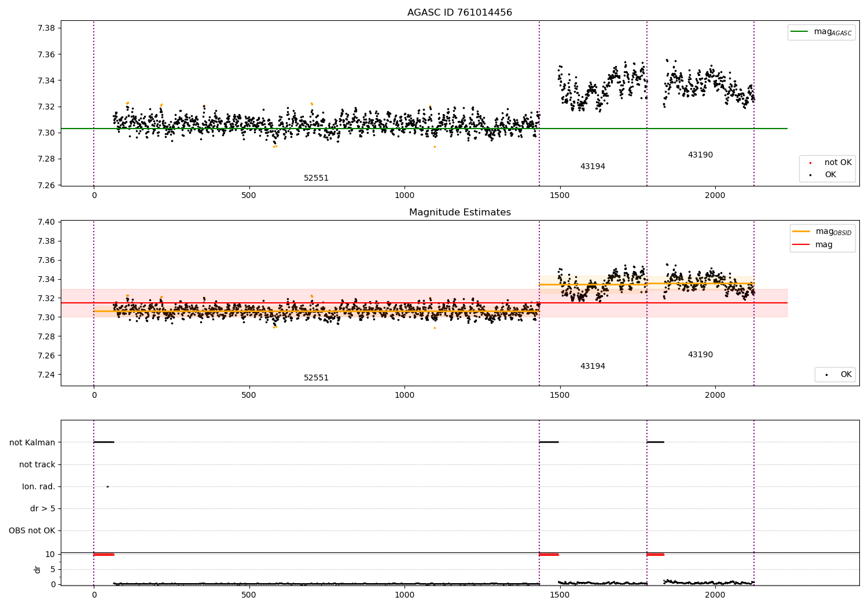Click the "43194" label in the top plot
Viewport: 868px width, 608px height.
click(593, 167)
